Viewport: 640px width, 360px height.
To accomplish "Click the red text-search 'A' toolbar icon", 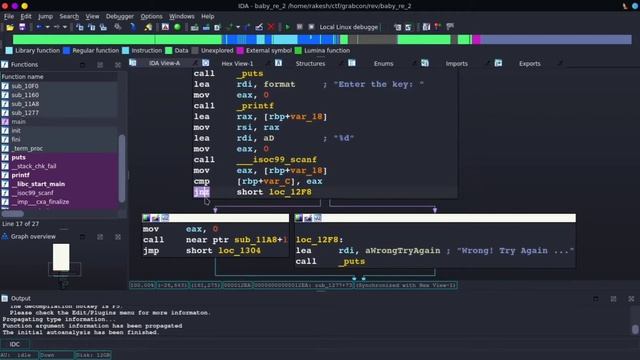I will tap(165, 27).
